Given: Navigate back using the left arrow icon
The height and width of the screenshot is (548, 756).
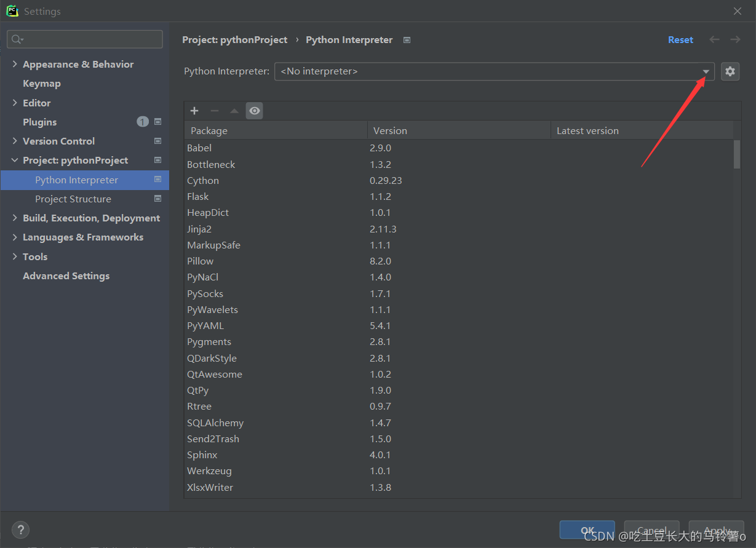Looking at the screenshot, I should point(714,39).
